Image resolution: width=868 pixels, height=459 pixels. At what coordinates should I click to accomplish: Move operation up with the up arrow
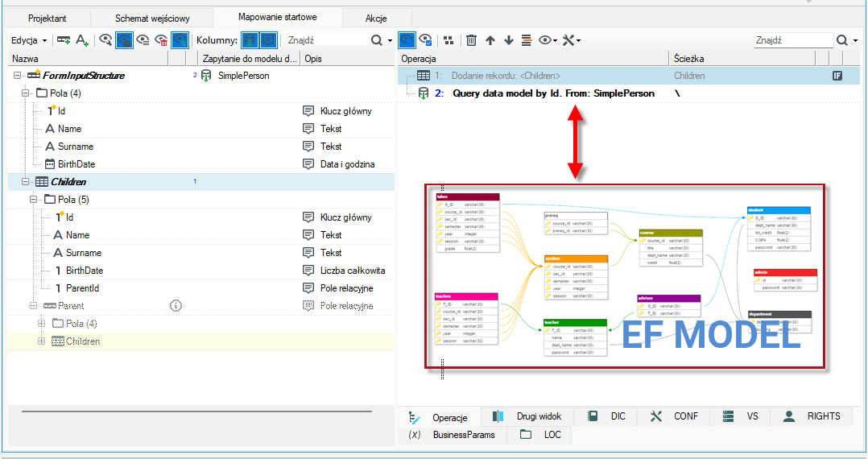[490, 40]
